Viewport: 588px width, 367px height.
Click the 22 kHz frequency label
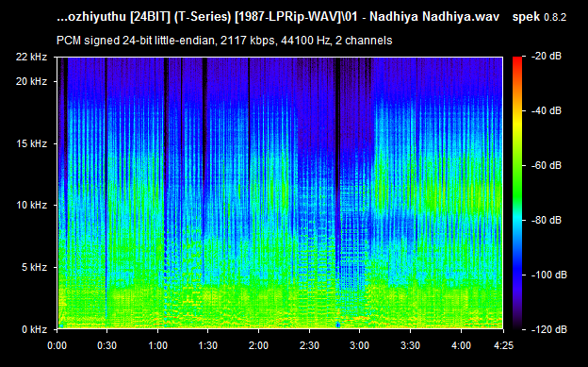tap(31, 58)
